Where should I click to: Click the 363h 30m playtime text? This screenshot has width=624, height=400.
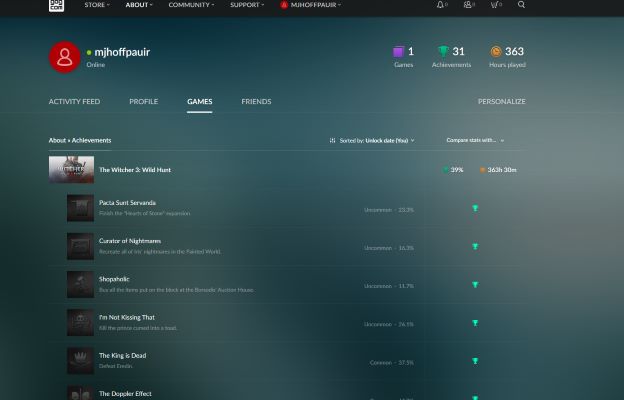502,170
